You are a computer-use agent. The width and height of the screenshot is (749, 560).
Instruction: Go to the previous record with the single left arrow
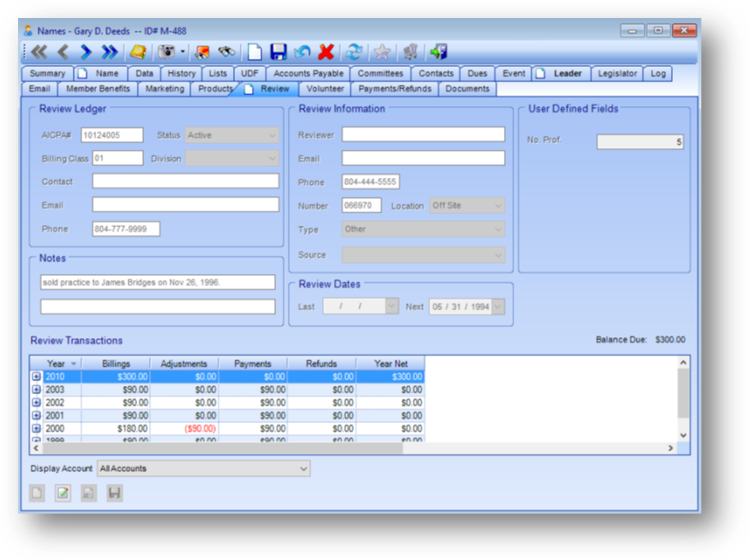[63, 52]
